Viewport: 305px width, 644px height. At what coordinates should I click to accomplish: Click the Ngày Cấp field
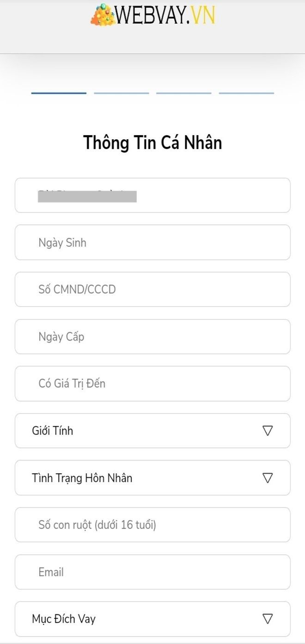pyautogui.click(x=152, y=336)
